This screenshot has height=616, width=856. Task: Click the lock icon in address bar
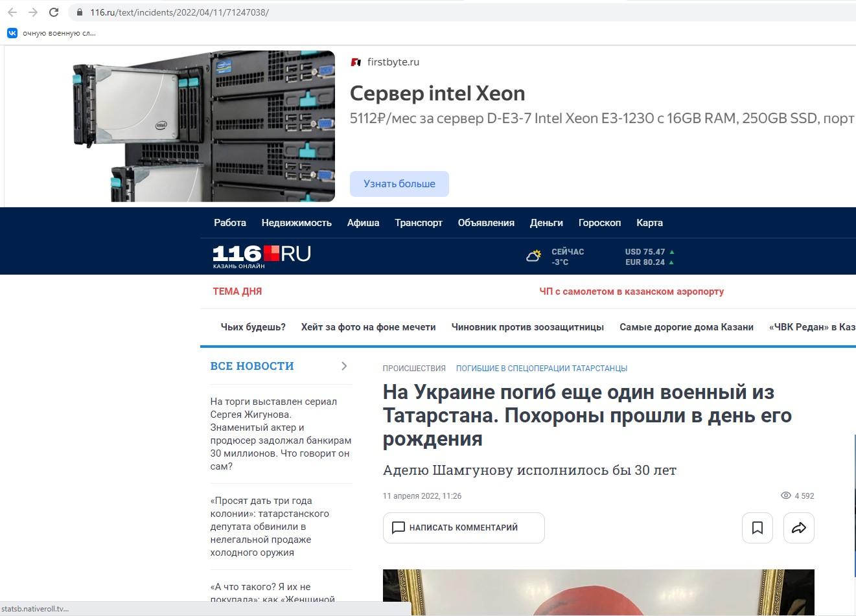pos(80,12)
